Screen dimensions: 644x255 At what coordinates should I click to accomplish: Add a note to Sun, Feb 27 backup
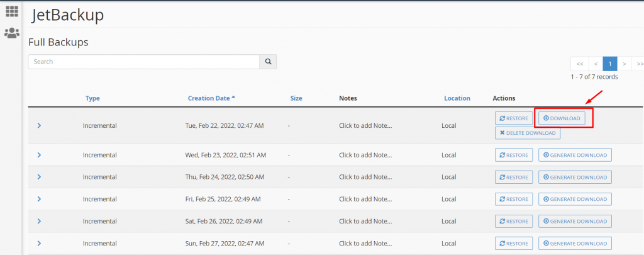365,244
